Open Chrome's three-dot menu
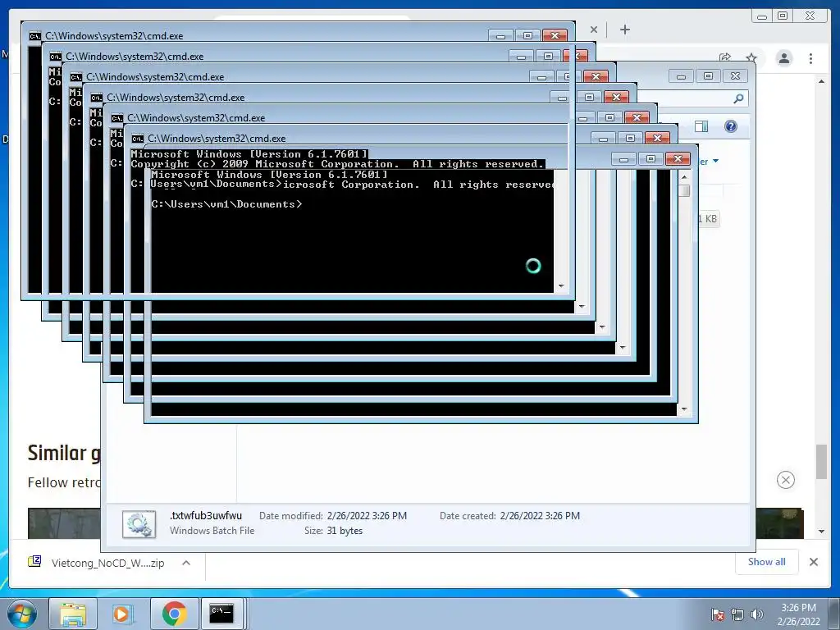The height and width of the screenshot is (630, 840). (x=810, y=58)
